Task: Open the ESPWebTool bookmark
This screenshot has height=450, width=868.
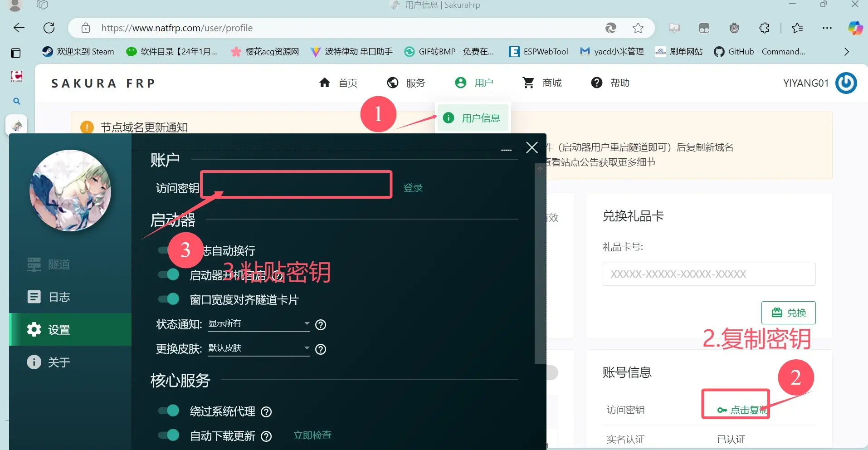Action: point(538,52)
